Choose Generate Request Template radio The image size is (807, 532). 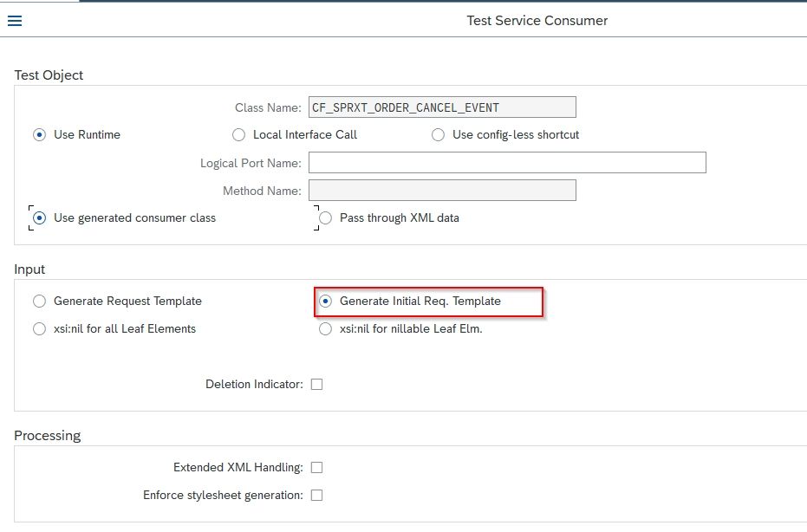[39, 301]
